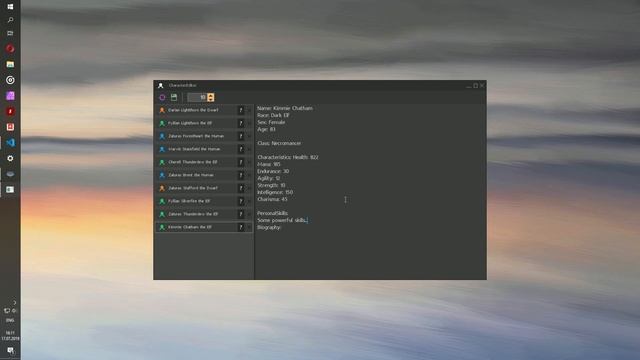
Task: Click the green save floppy-disk toolbar icon
Action: pyautogui.click(x=174, y=97)
